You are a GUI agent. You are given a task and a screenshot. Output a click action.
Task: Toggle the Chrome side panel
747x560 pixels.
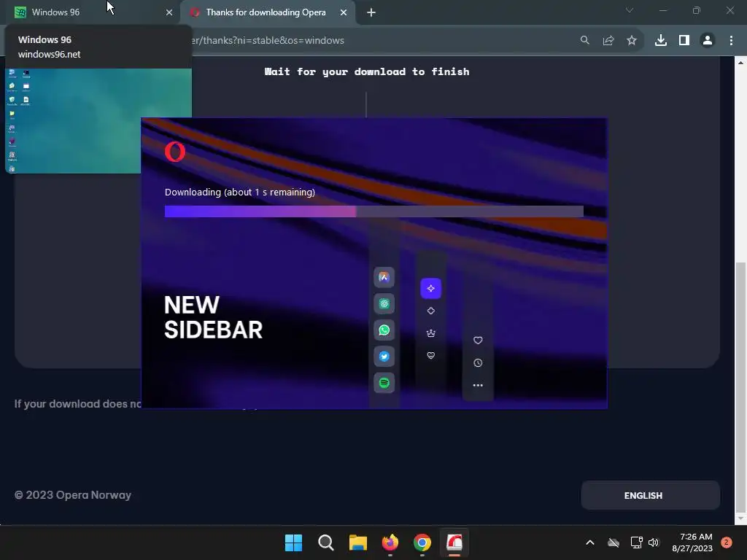coord(684,41)
